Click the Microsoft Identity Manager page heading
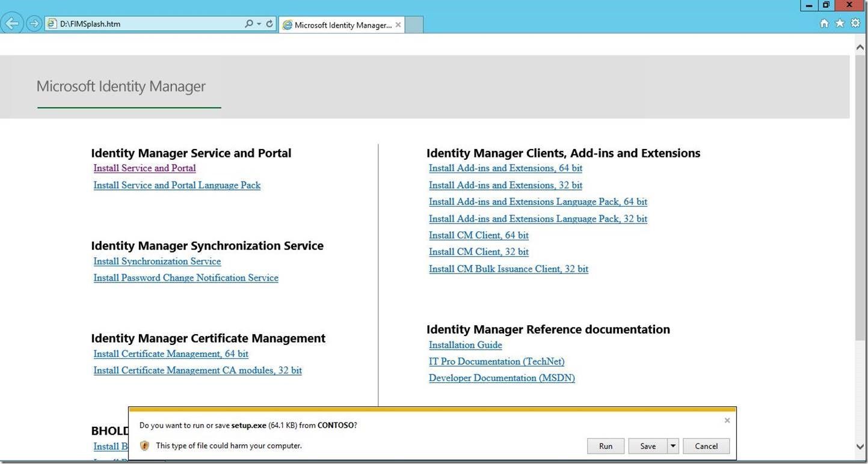The height and width of the screenshot is (464, 868). 121,87
